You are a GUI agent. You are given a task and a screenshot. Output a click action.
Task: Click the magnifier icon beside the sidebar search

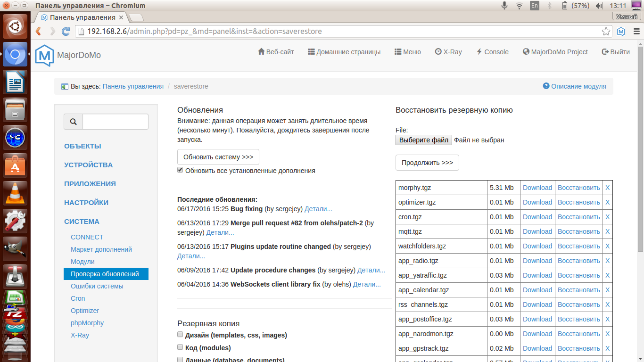tap(73, 122)
